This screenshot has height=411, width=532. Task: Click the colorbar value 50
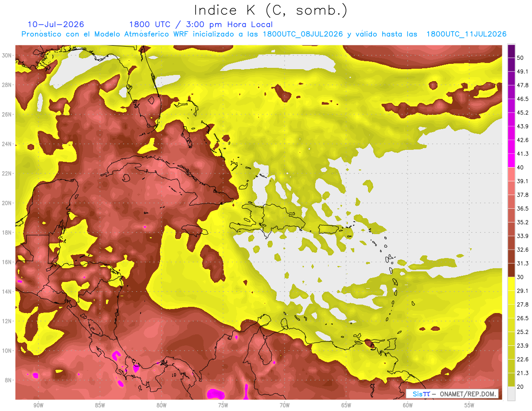(521, 58)
